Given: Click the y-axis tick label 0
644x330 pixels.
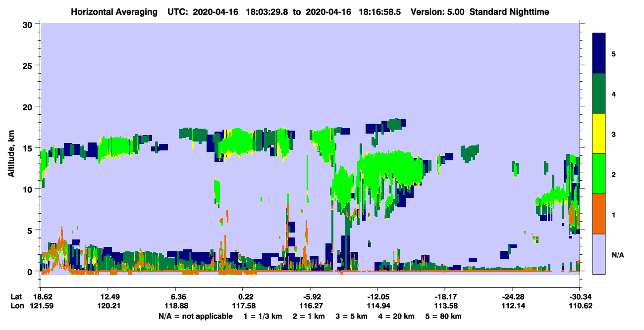Looking at the screenshot, I should (31, 272).
